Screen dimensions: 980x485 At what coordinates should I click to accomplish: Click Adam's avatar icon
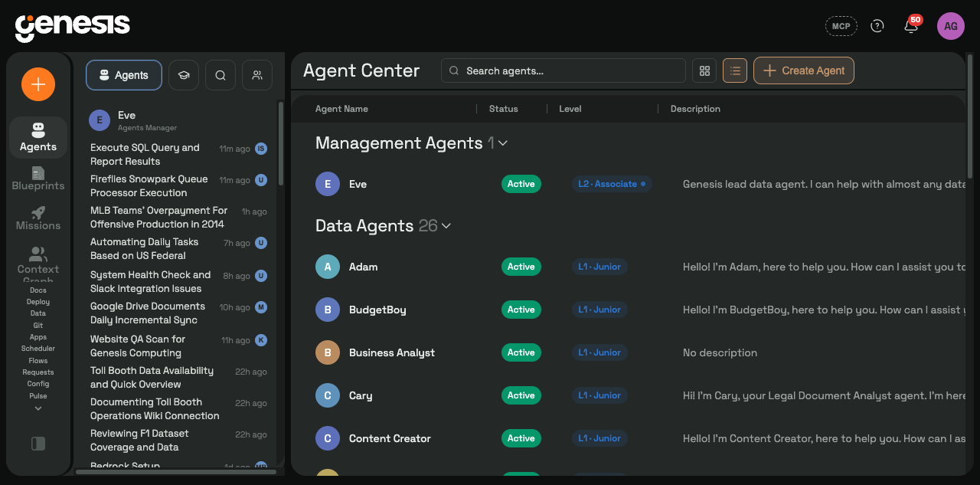point(328,267)
